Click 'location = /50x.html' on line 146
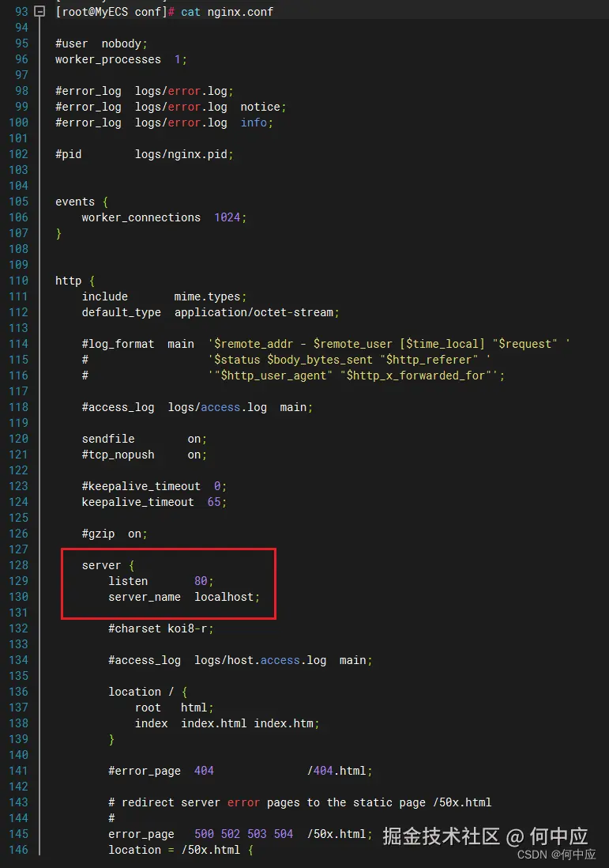This screenshot has height=868, width=609. click(x=175, y=850)
